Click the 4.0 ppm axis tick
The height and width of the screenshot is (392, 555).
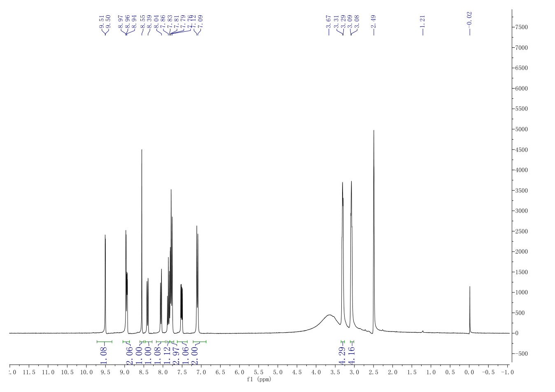[316, 372]
